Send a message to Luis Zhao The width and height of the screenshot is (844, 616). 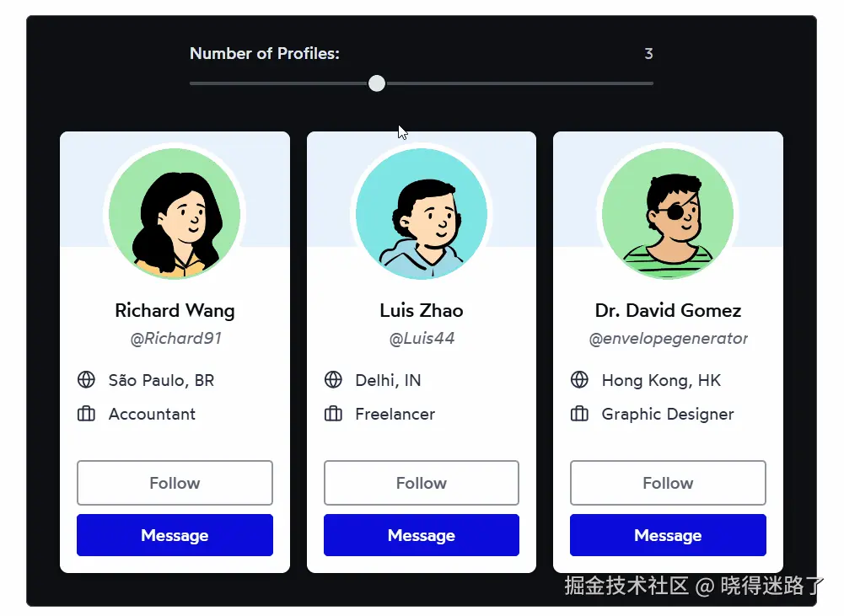click(422, 535)
